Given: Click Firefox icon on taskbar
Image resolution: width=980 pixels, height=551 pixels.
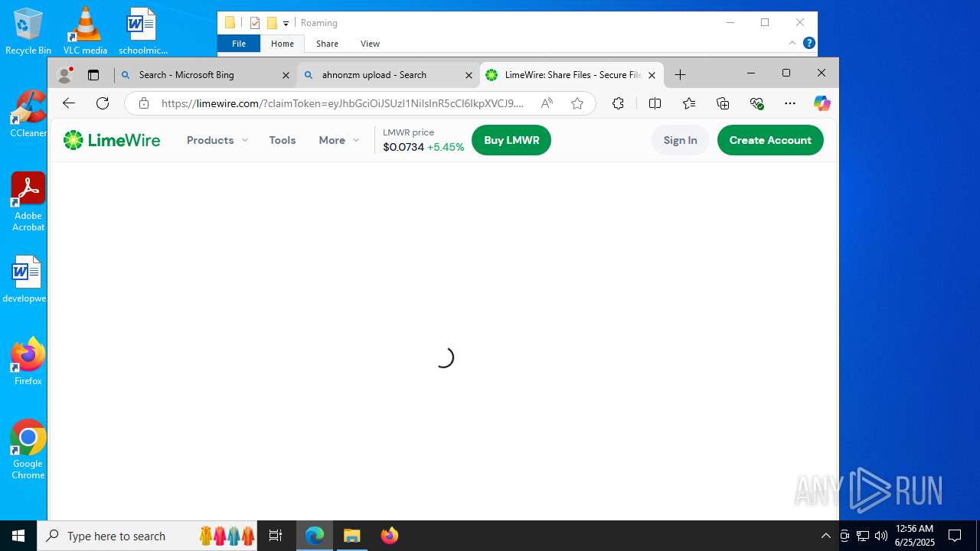Looking at the screenshot, I should coord(389,536).
